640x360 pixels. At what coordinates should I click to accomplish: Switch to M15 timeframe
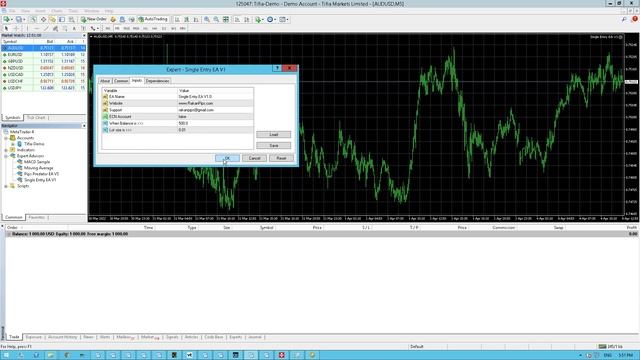[127, 29]
